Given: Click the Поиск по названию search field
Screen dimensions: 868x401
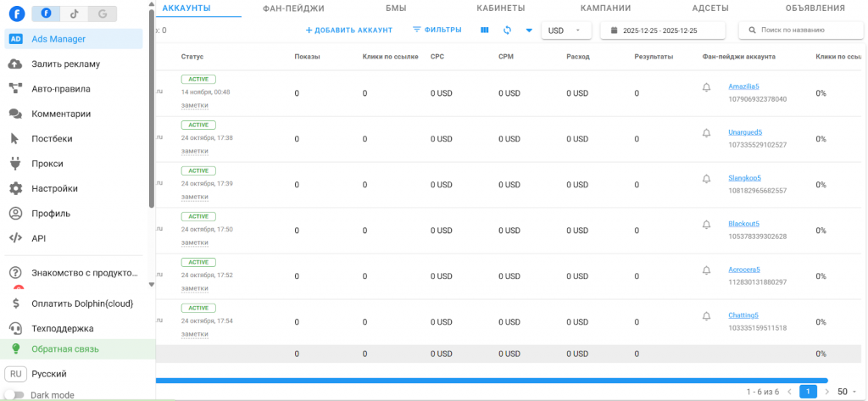Looking at the screenshot, I should pyautogui.click(x=805, y=31).
